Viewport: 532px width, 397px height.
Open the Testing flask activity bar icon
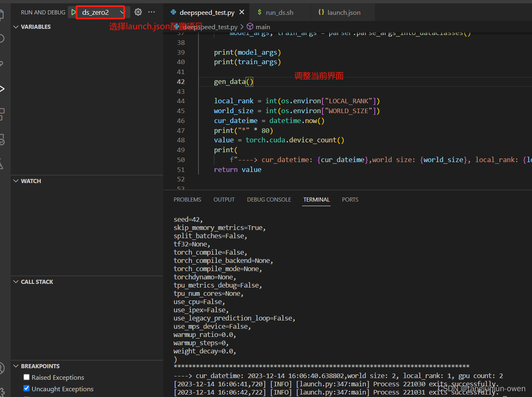tap(2, 164)
